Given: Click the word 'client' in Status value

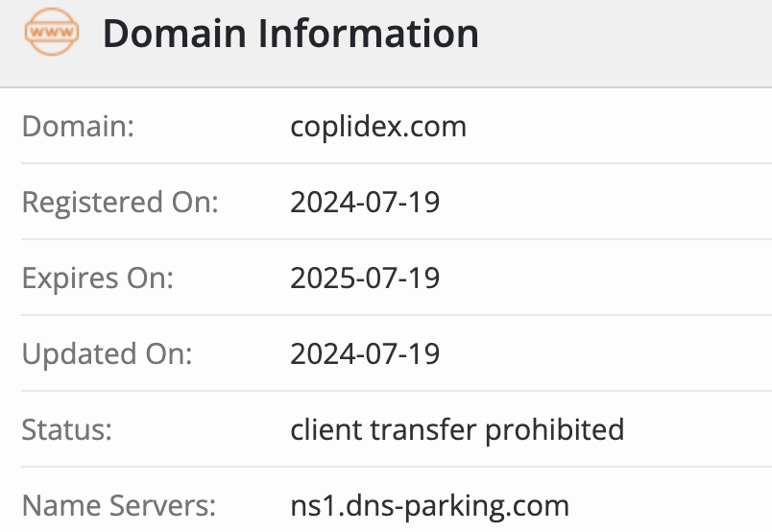Looking at the screenshot, I should coord(326,429).
